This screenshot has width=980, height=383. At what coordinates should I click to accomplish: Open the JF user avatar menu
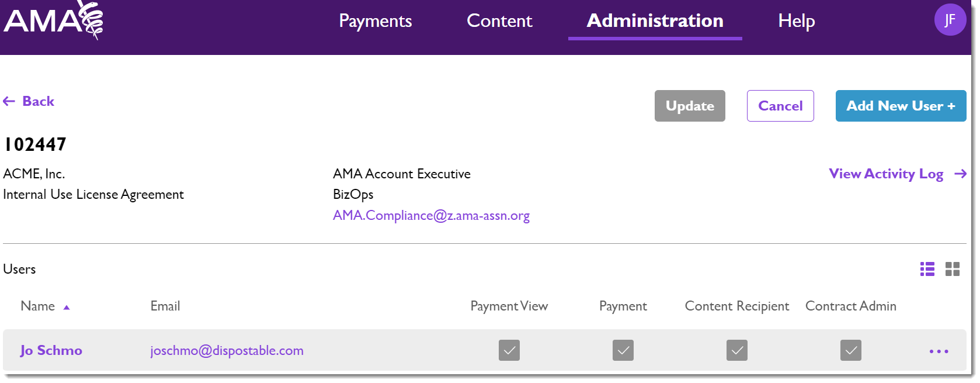tap(950, 20)
